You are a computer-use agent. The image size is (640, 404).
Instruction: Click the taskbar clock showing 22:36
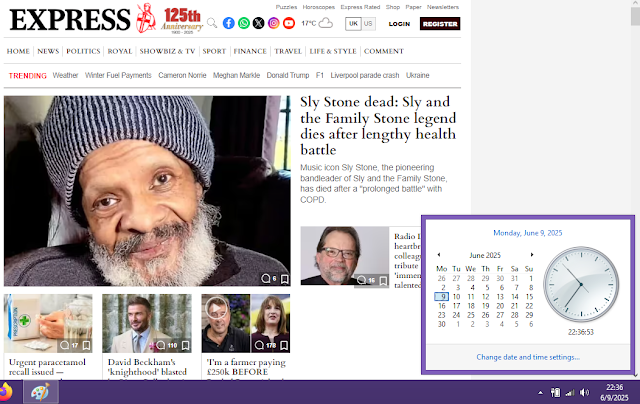coord(614,392)
